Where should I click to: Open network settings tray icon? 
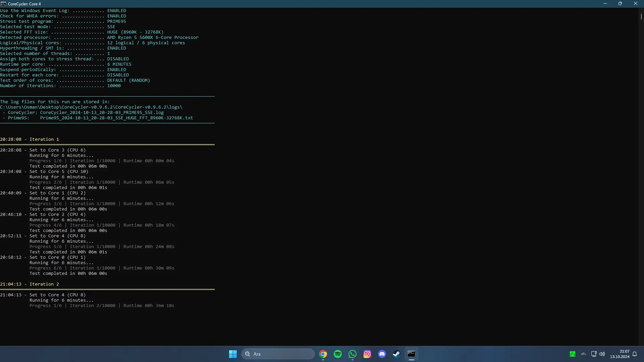coord(594,354)
